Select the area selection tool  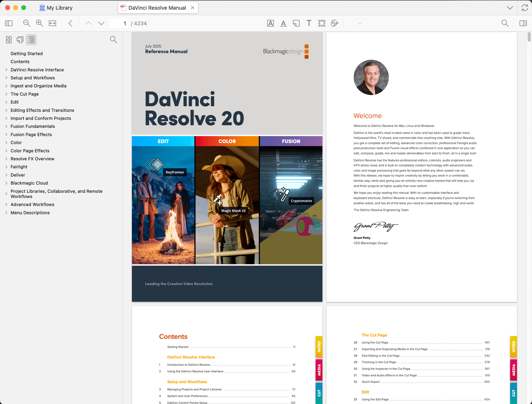(x=322, y=23)
